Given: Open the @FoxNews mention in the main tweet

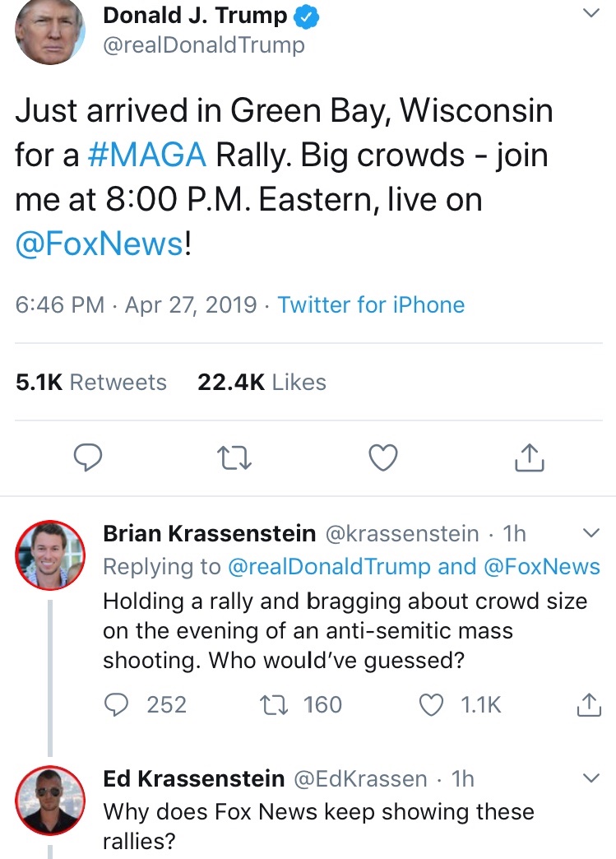Looking at the screenshot, I should tap(100, 244).
